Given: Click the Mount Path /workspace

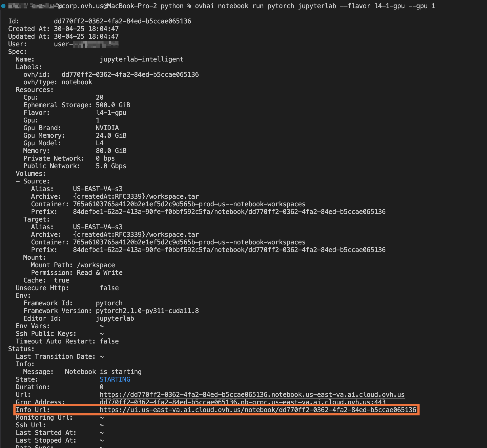Looking at the screenshot, I should tap(96, 265).
